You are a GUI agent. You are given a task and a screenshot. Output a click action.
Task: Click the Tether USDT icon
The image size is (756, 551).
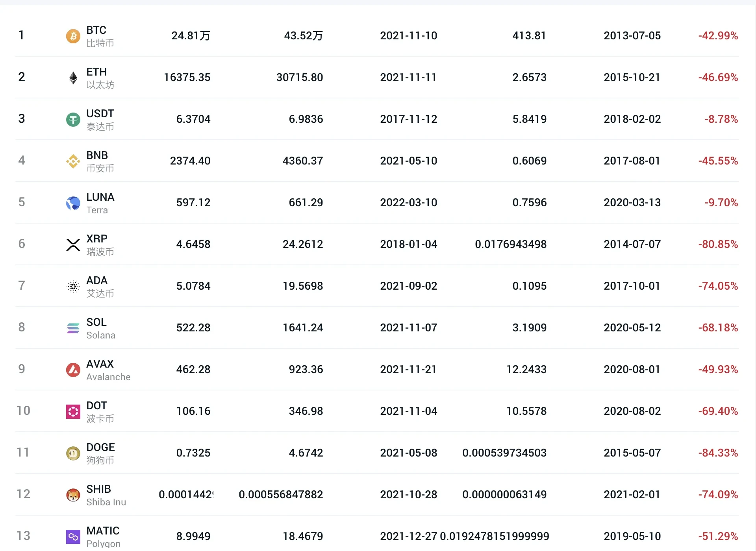coord(73,120)
